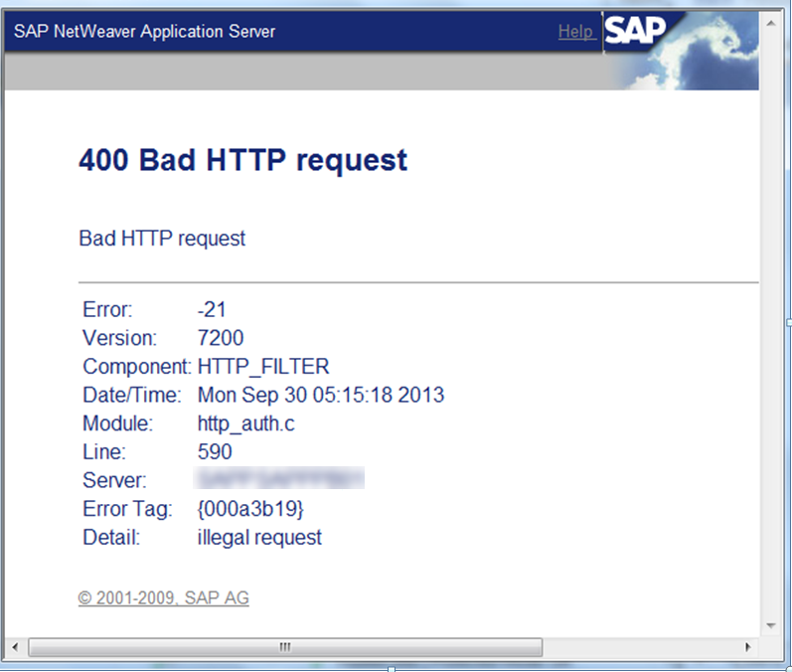This screenshot has width=792, height=672.
Task: Click the 'Line:' label
Action: point(104,451)
